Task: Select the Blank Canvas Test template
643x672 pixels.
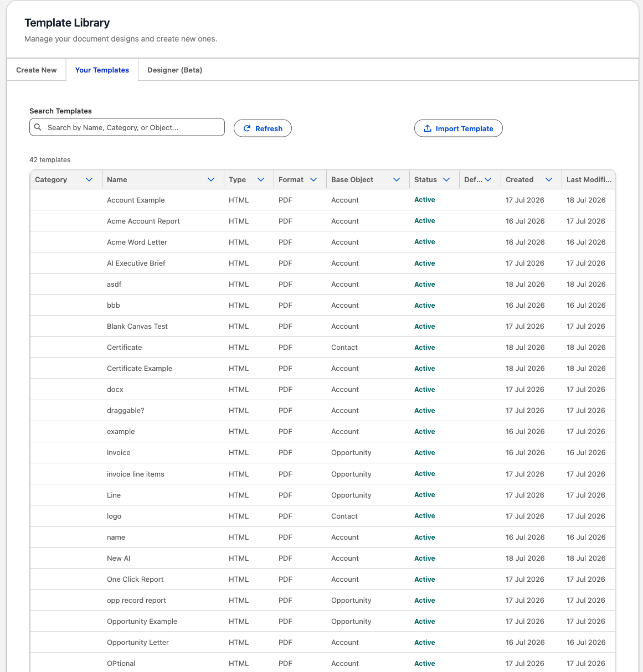Action: 137,326
